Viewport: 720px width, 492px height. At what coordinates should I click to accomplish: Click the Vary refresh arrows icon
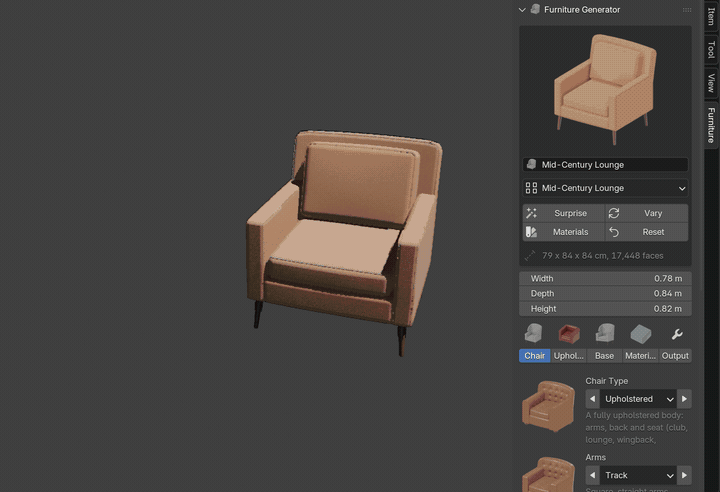coord(614,213)
